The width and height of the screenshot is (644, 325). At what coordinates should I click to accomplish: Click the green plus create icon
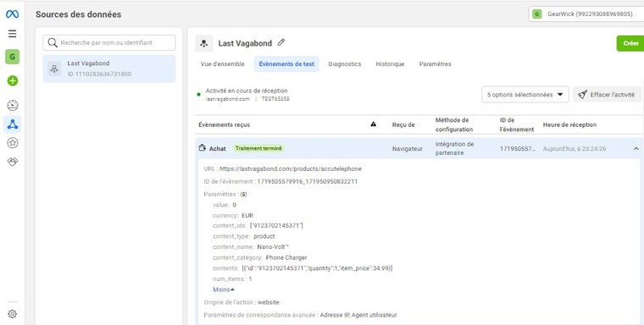(13, 81)
